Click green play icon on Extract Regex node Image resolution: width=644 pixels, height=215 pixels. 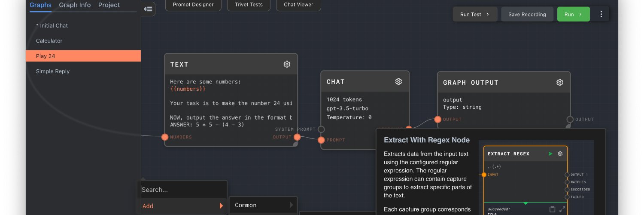tap(550, 154)
